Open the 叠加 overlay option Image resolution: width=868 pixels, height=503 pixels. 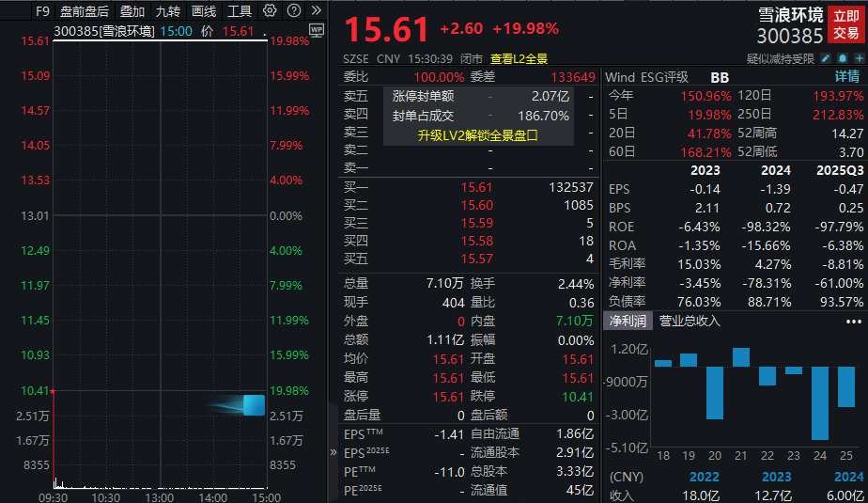point(132,11)
